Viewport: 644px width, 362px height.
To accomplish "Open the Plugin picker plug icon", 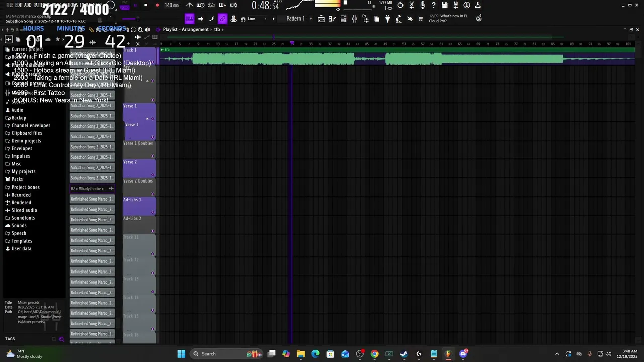I will [x=387, y=19].
